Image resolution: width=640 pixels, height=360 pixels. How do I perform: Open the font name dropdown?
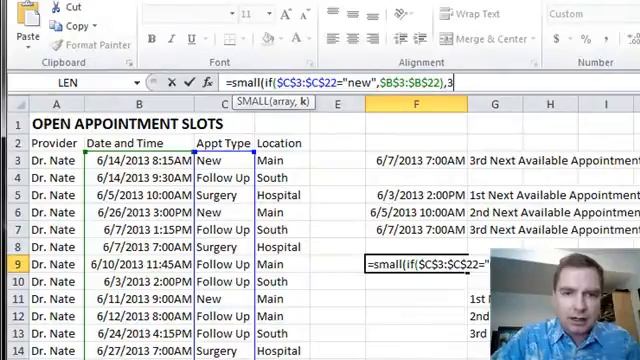tap(232, 14)
